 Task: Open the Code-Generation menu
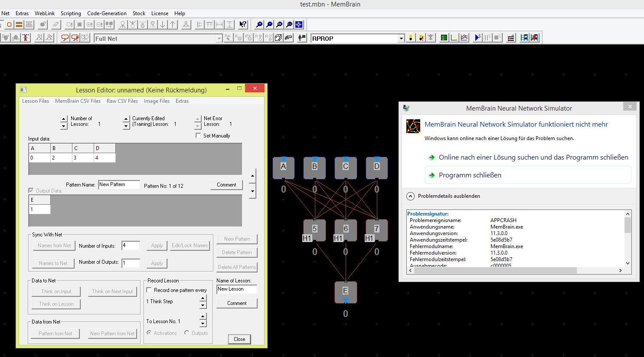pos(107,13)
